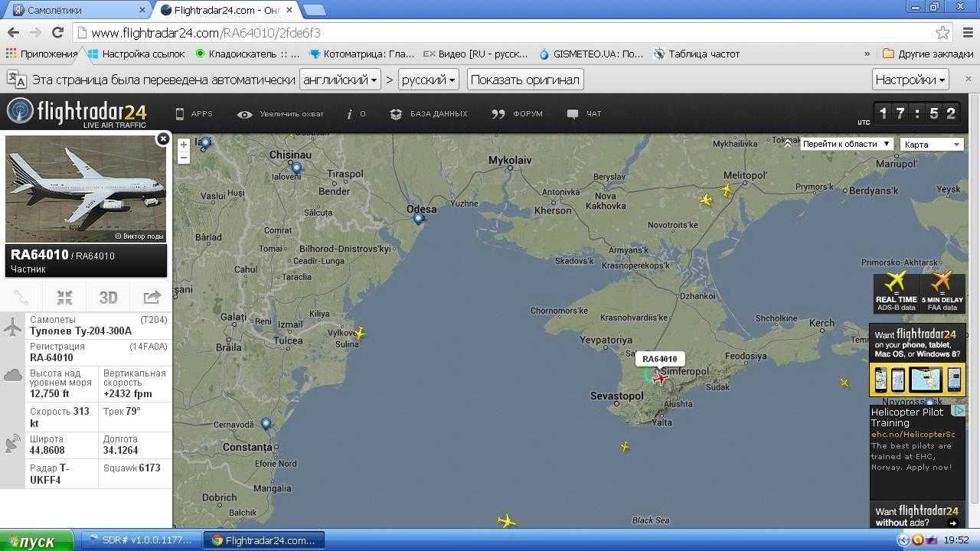Click the yellow plane south of Yalta

click(625, 446)
